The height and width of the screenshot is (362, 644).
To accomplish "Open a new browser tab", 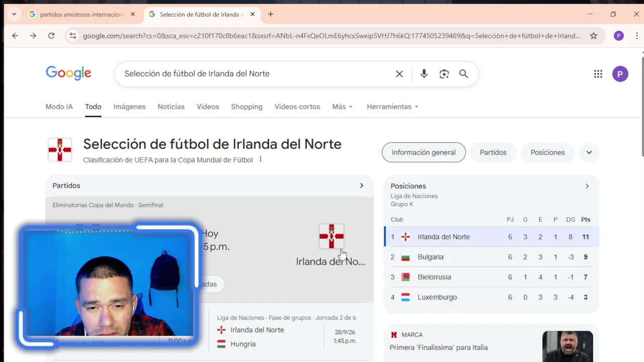I will pos(271,14).
